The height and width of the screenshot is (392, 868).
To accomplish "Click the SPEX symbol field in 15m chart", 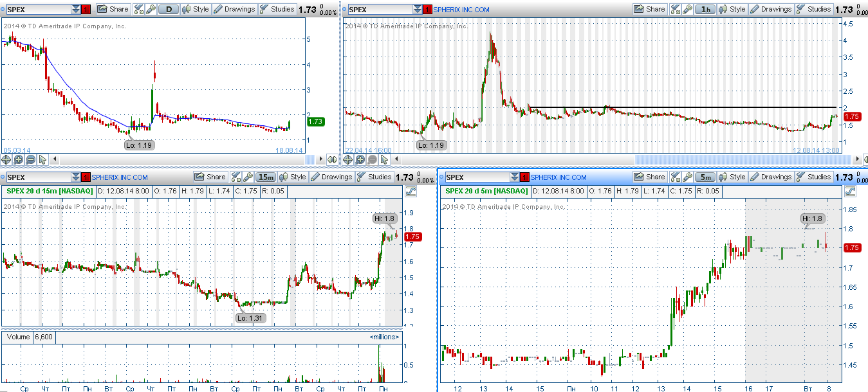I will coord(39,177).
